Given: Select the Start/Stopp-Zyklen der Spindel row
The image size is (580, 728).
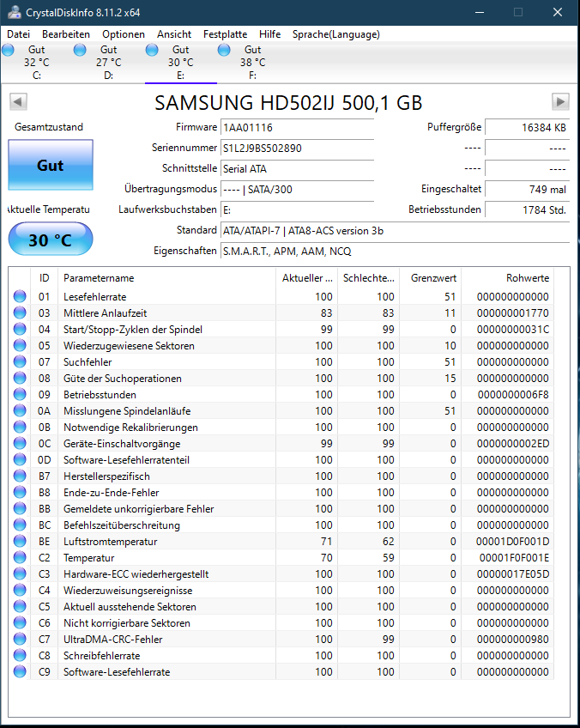Looking at the screenshot, I should [281, 329].
